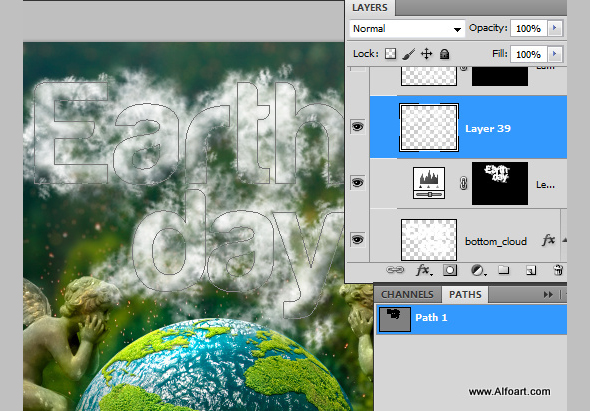Screen dimensions: 590x411
Task: Select Levels layer mask thumbnail
Action: click(x=500, y=184)
